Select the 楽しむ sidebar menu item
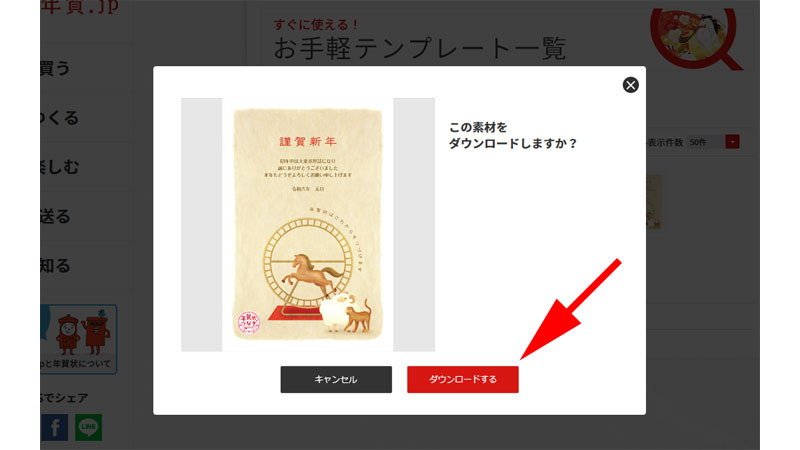 [60, 167]
